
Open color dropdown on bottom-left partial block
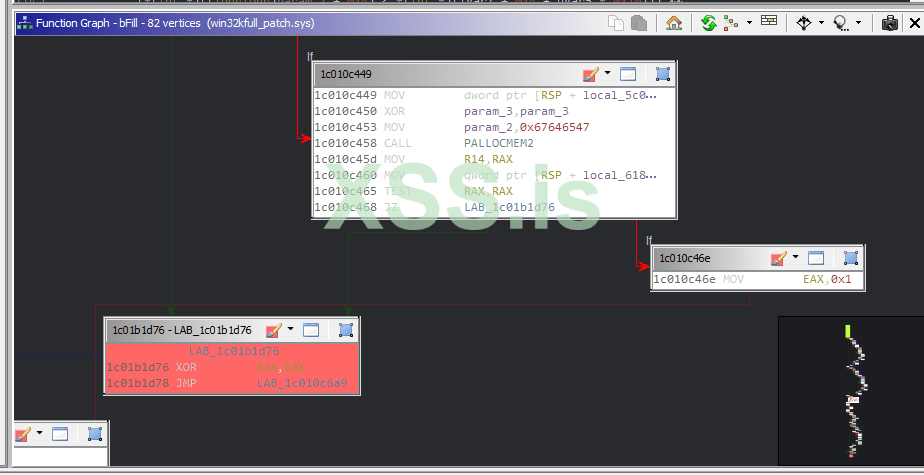tap(39, 434)
